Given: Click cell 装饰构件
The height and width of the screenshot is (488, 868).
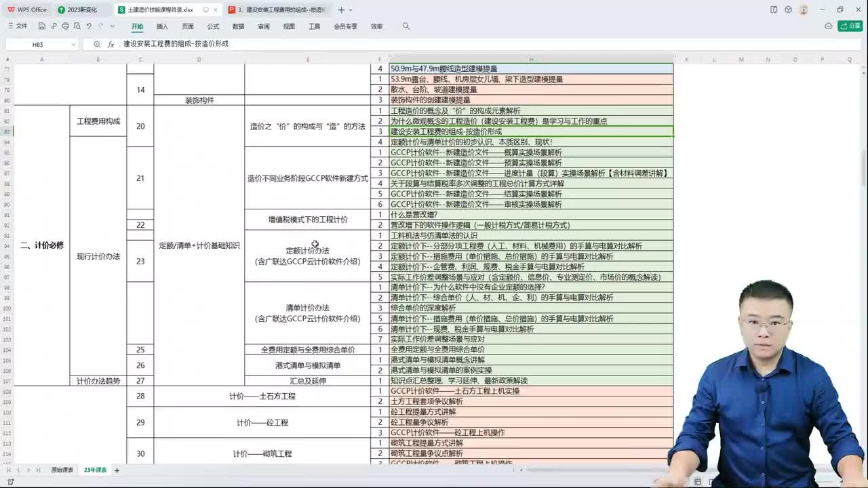Looking at the screenshot, I should pos(199,100).
